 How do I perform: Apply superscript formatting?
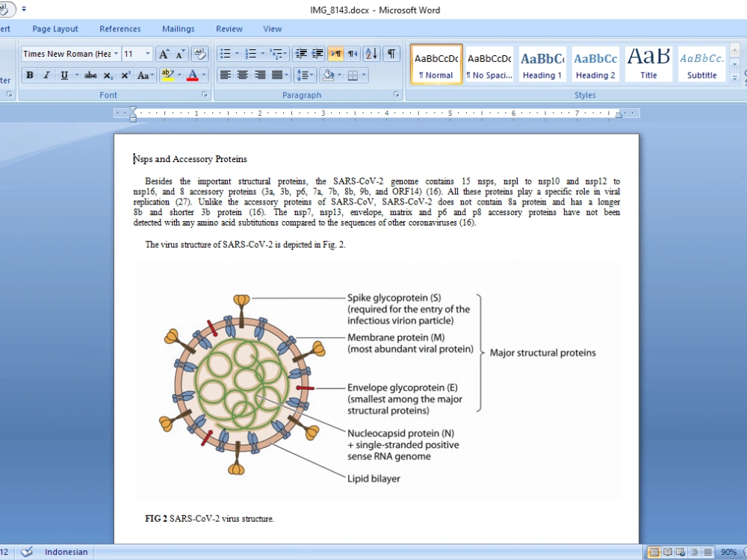[125, 75]
